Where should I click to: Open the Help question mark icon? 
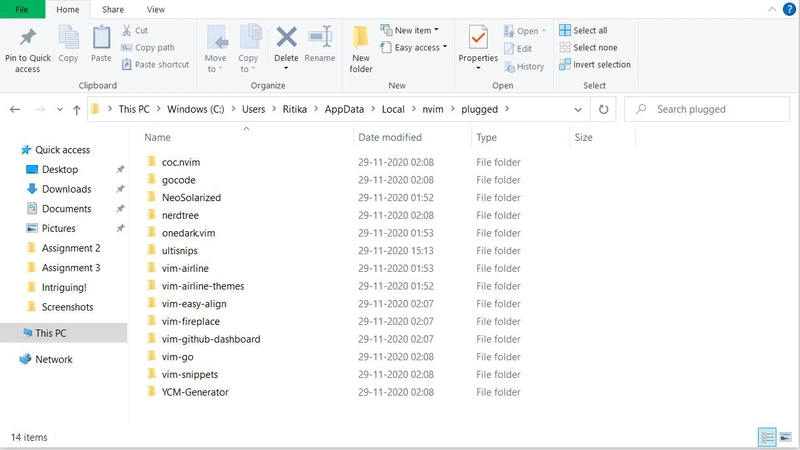point(789,9)
